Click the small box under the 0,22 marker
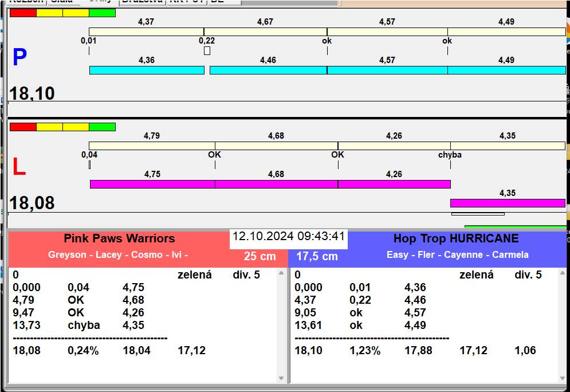The height and width of the screenshot is (392, 570). (x=207, y=51)
